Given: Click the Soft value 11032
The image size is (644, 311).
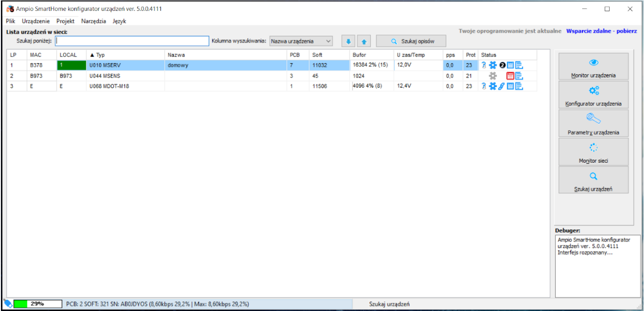Looking at the screenshot, I should click(319, 66).
